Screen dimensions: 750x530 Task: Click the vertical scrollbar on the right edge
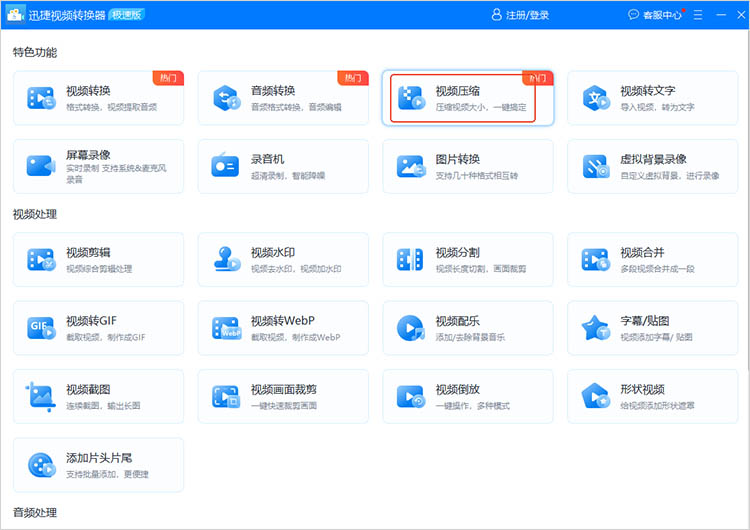tap(748, 201)
